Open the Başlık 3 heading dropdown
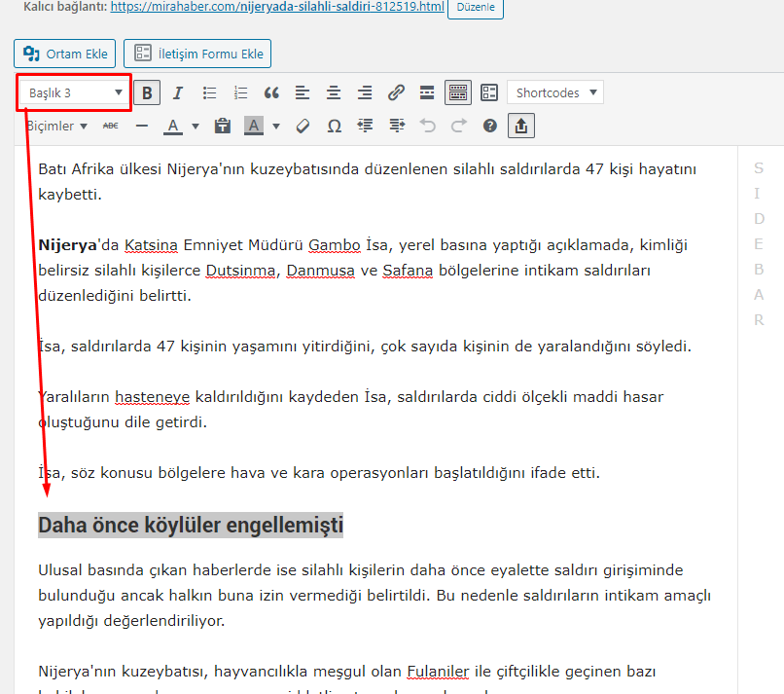Image resolution: width=784 pixels, height=694 pixels. pos(75,92)
